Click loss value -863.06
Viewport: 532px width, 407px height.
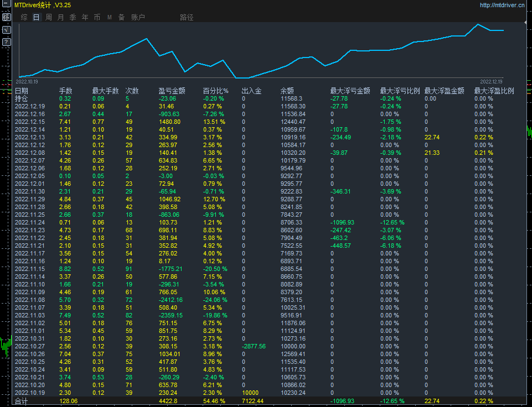(x=169, y=215)
